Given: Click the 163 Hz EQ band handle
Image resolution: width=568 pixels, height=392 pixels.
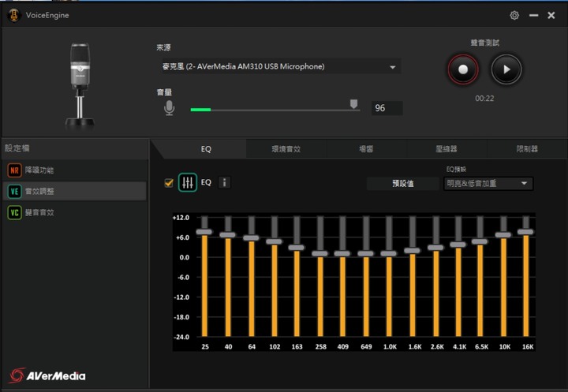Looking at the screenshot, I should [x=297, y=248].
